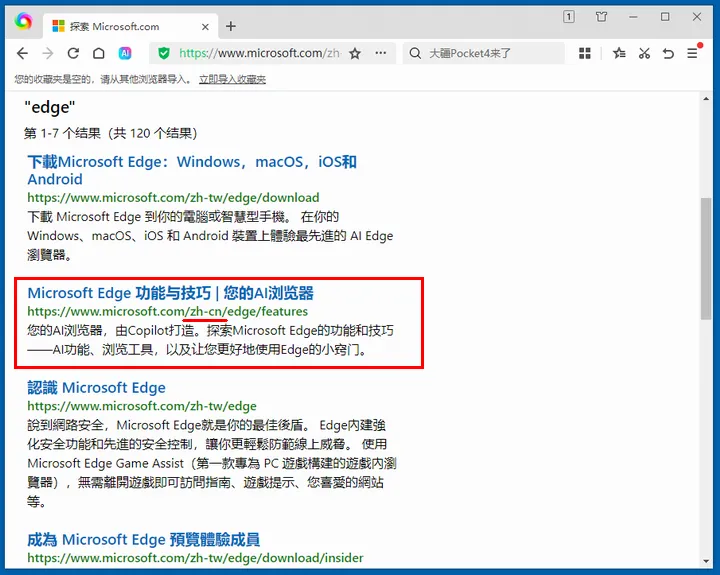
Task: Open Microsoft Edge 功能与技巧 result title
Action: pyautogui.click(x=170, y=293)
